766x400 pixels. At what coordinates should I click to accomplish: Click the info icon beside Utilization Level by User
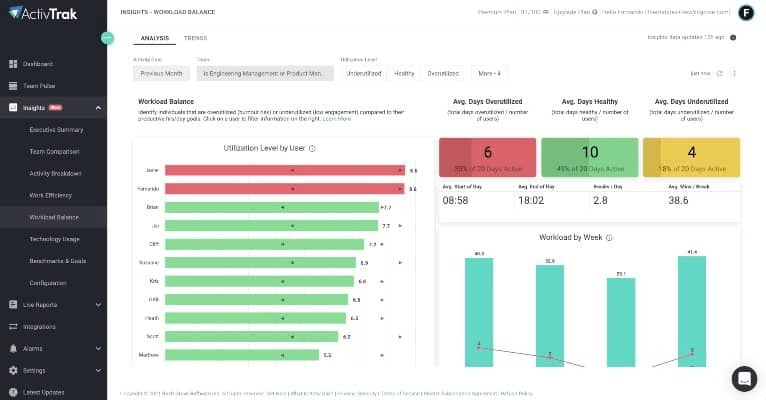(313, 148)
